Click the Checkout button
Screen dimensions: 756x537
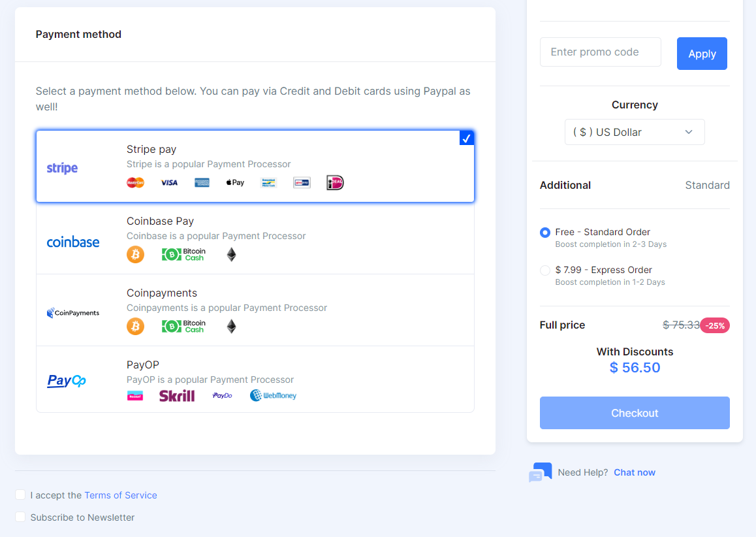coord(634,413)
